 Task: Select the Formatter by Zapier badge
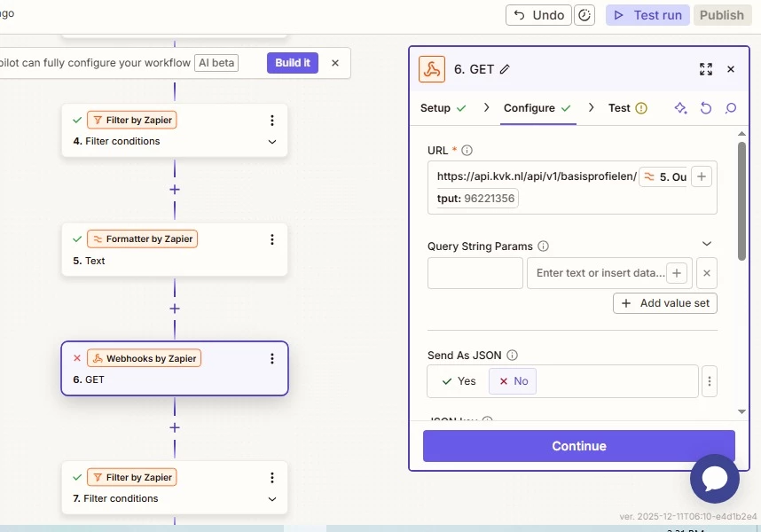tap(142, 239)
